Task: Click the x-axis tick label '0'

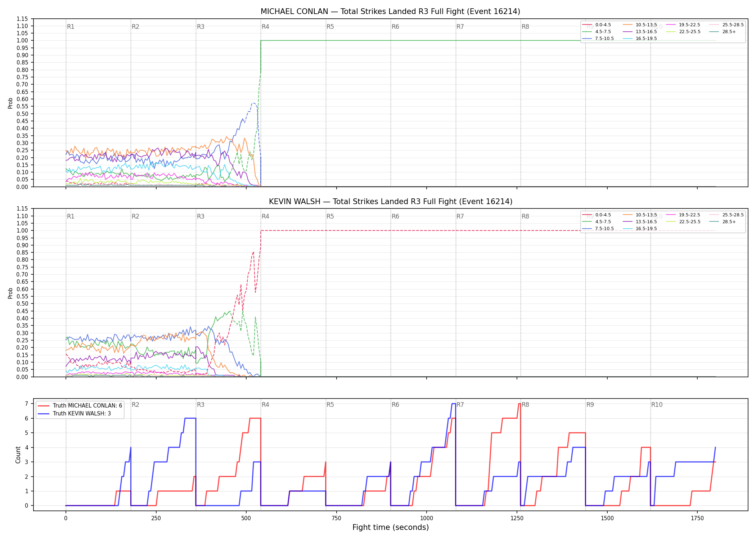Action: pos(66,518)
